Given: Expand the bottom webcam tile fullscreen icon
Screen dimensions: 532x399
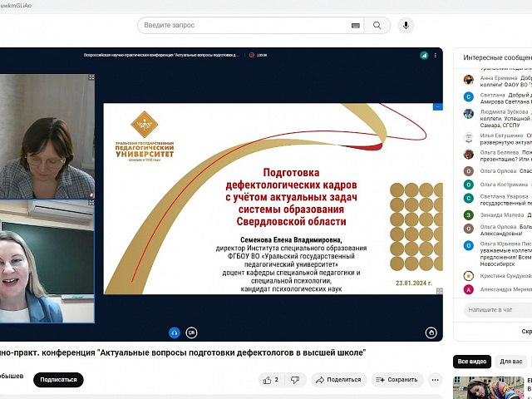Looking at the screenshot, I should coord(91,203).
